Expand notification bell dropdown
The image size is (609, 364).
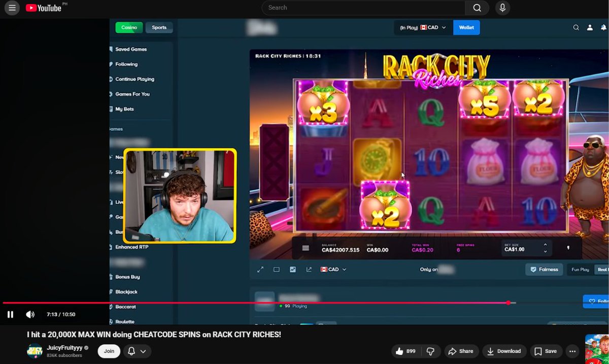(x=137, y=351)
